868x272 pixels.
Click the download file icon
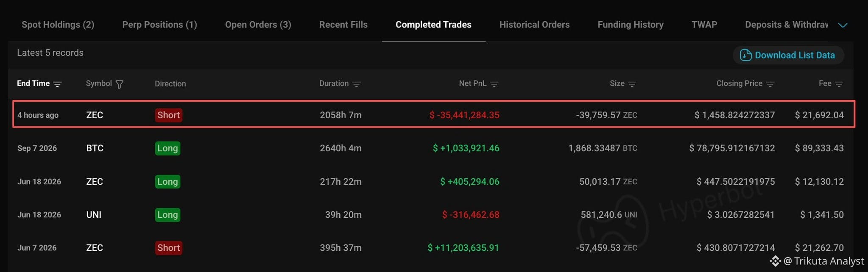click(x=745, y=55)
